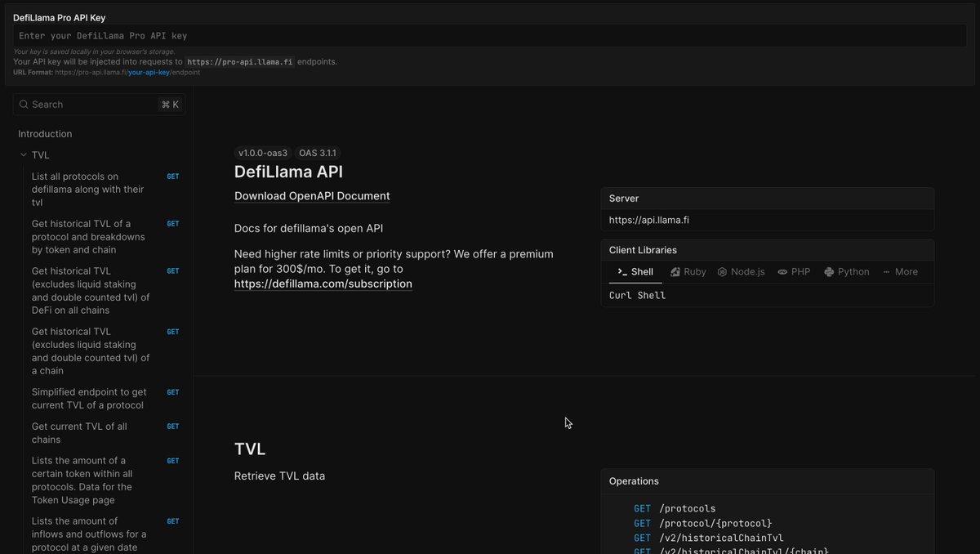Viewport: 980px width, 554px height.
Task: Select the Node.js hexagon icon
Action: [722, 272]
